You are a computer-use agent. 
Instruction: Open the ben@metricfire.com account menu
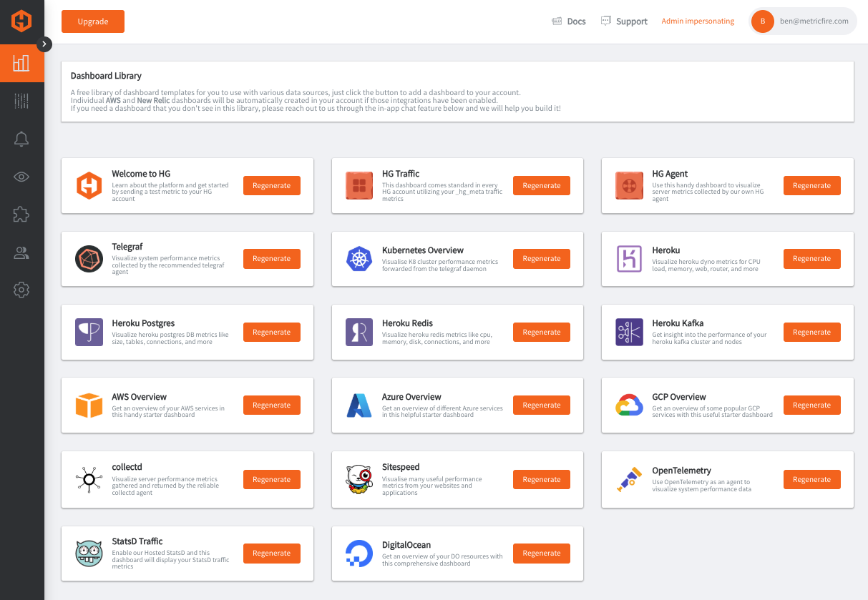803,21
